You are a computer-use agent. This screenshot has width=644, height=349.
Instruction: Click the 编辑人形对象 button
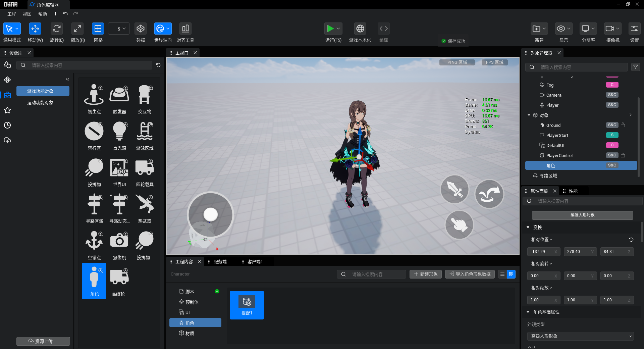pos(583,215)
